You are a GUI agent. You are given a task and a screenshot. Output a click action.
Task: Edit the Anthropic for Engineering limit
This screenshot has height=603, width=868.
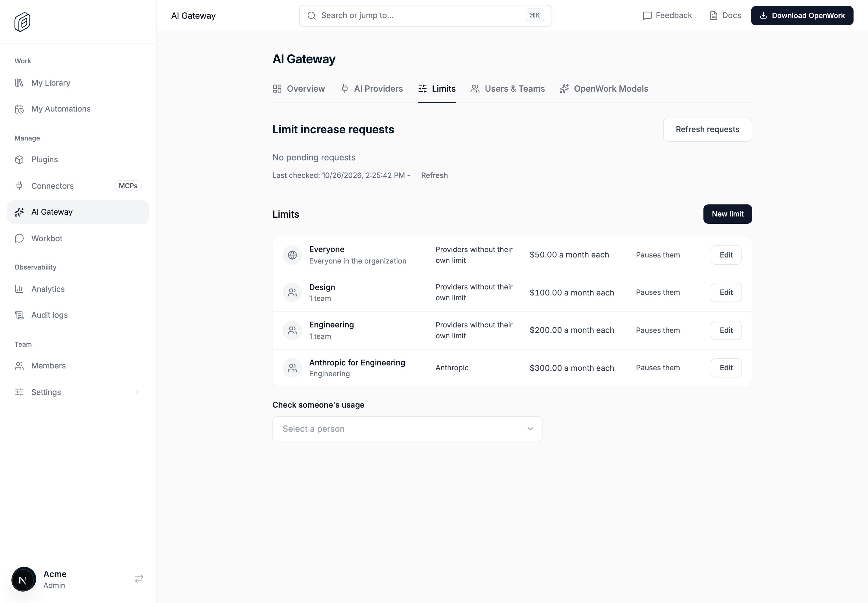coord(726,368)
